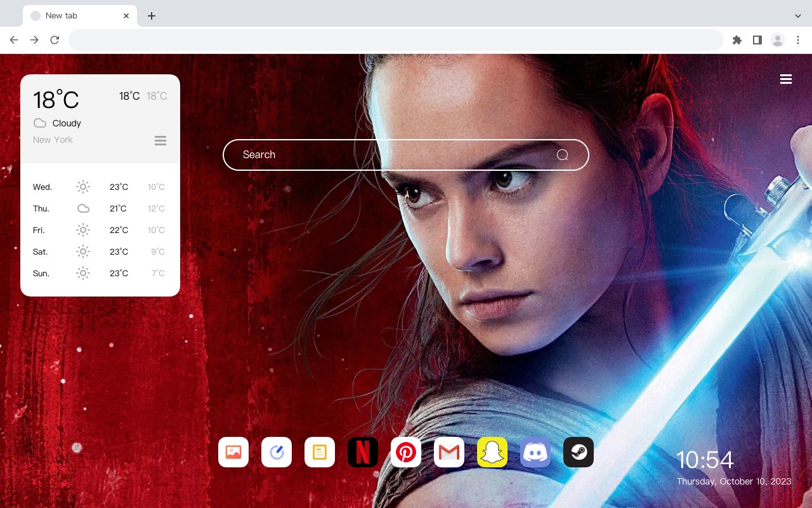Screen dimensions: 812x508
Task: Open the page hamburger menu at top right
Action: click(x=786, y=79)
